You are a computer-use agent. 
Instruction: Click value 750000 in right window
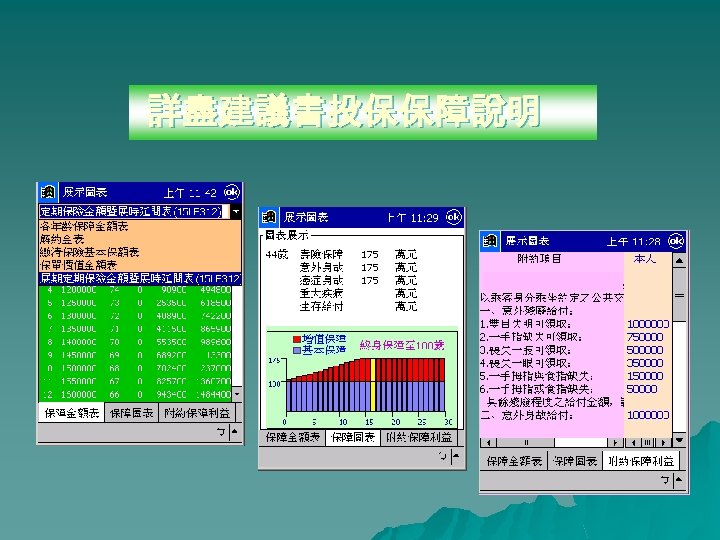tap(645, 337)
